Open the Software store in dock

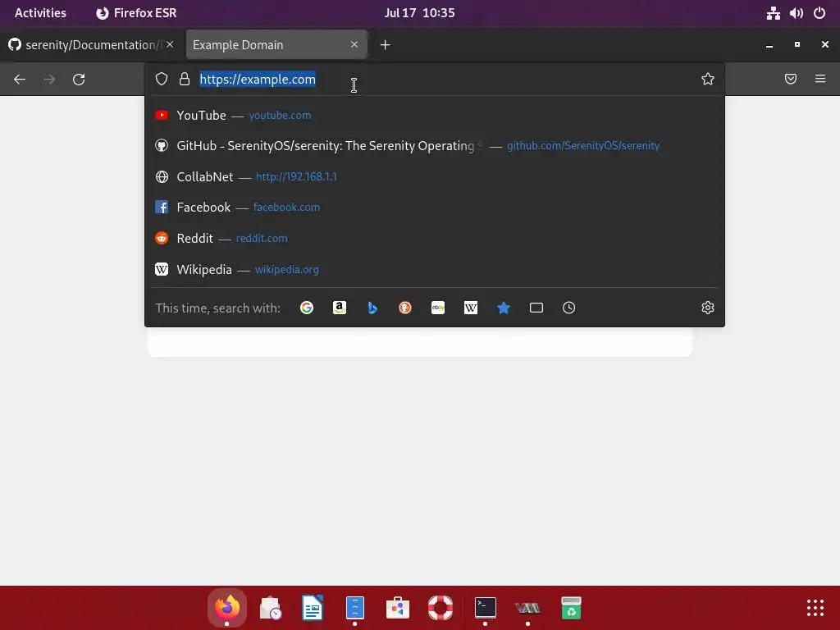click(398, 608)
